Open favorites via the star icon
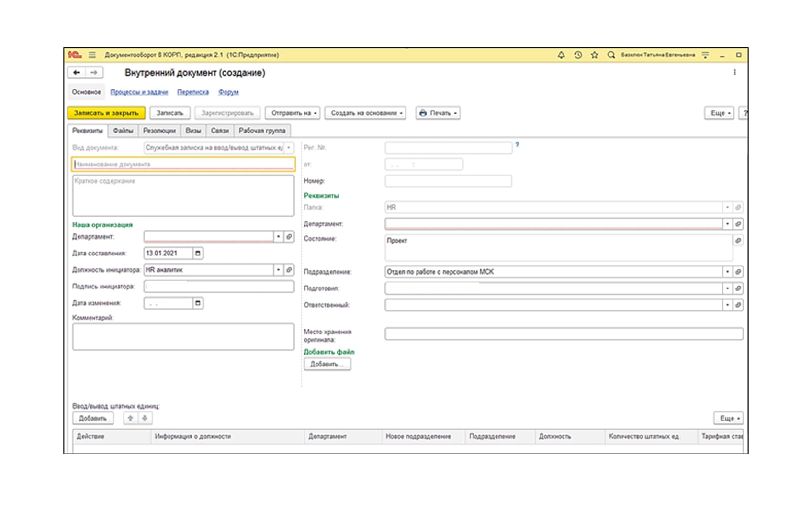 (x=595, y=55)
